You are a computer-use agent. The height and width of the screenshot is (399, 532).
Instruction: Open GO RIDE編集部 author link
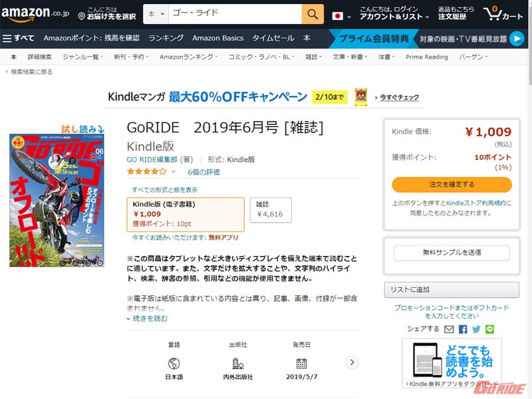[152, 160]
